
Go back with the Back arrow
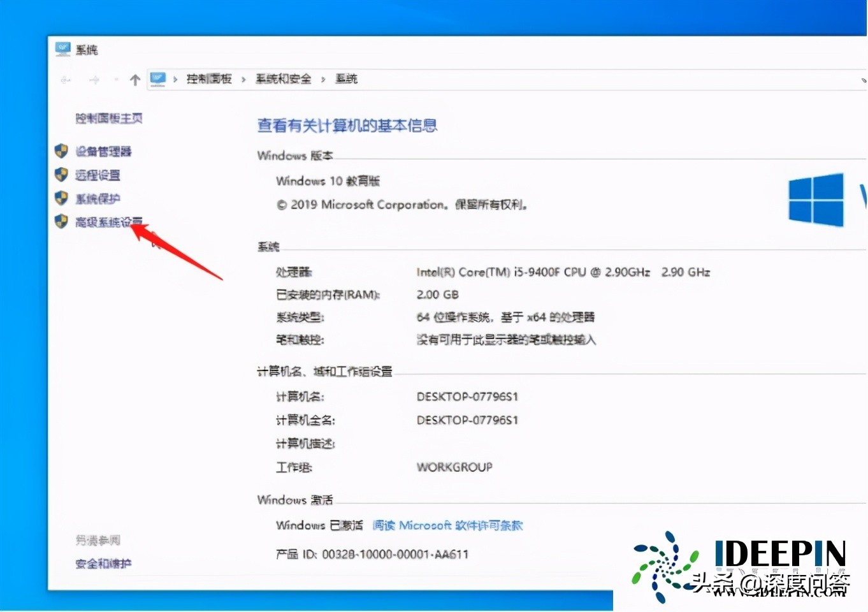65,80
